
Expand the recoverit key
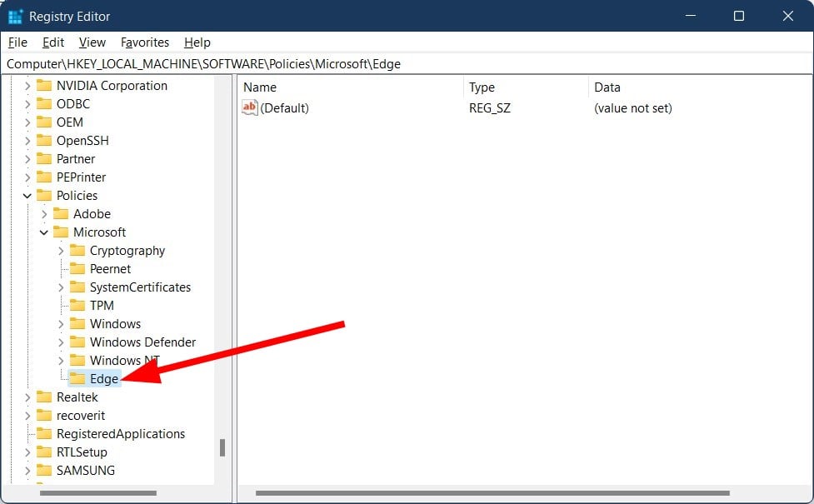[x=27, y=415]
